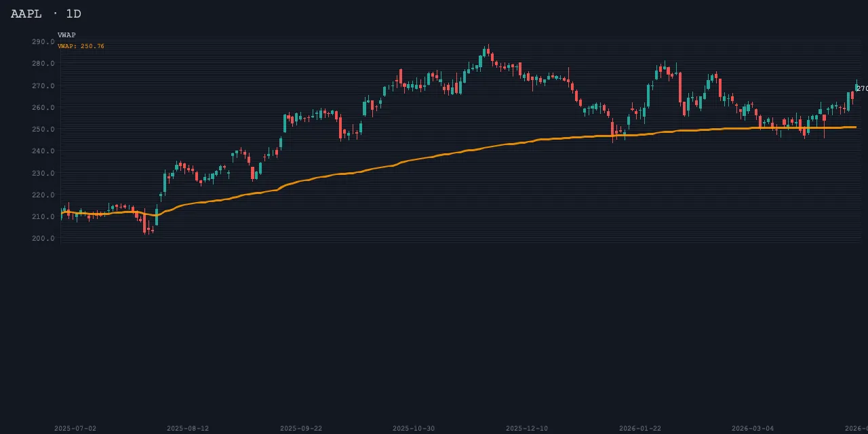Click the 230.0 price axis label
The height and width of the screenshot is (434, 868).
click(x=43, y=174)
